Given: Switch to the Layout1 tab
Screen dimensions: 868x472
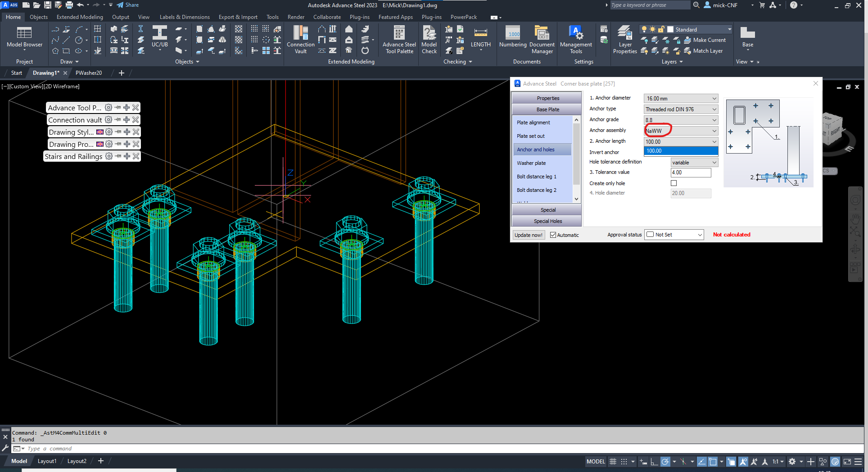Looking at the screenshot, I should pyautogui.click(x=47, y=461).
